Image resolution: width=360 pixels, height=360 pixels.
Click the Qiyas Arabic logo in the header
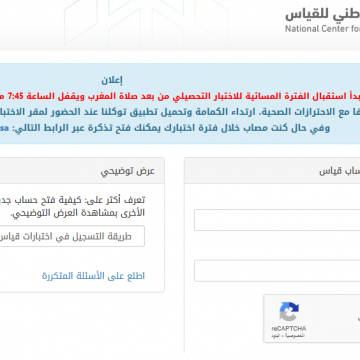pos(322,13)
